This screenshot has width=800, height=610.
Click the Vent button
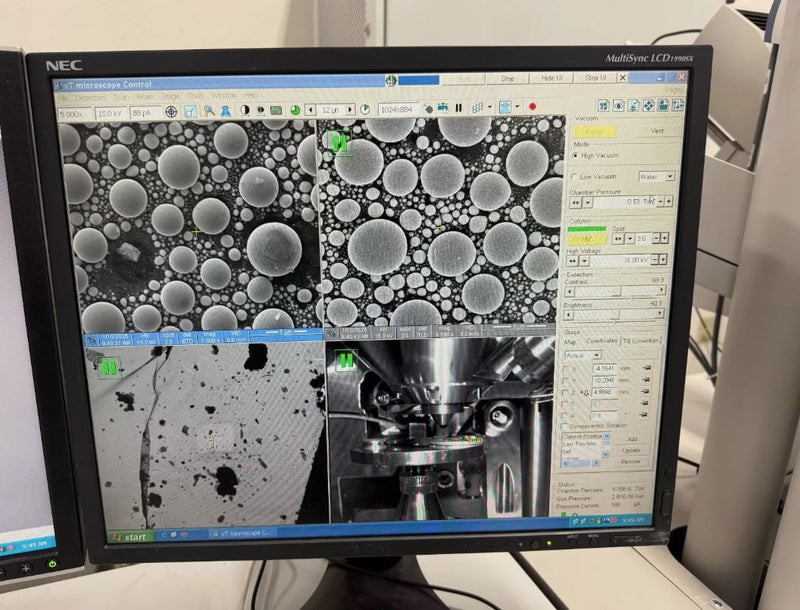click(657, 131)
